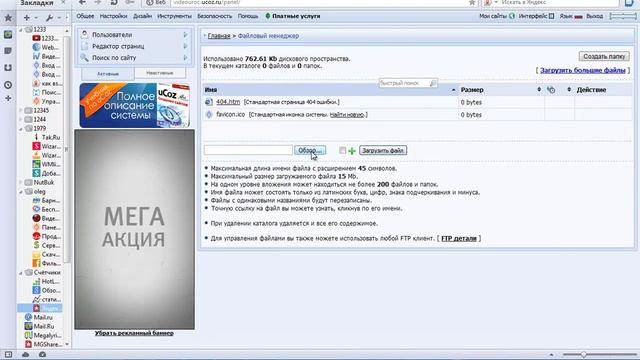Click the Загрузить большие файлы link
The height and width of the screenshot is (360, 640).
point(582,70)
